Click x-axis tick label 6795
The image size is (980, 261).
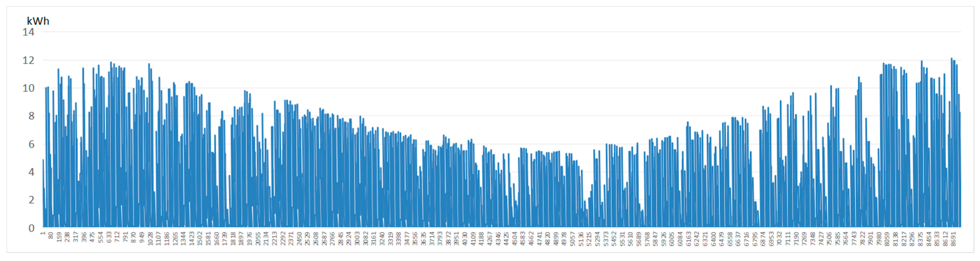coord(755,239)
